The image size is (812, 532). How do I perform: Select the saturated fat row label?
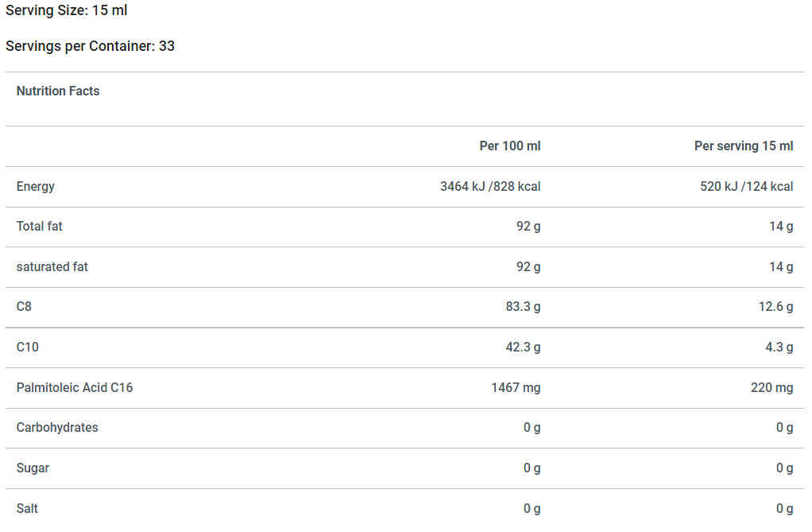tap(52, 267)
